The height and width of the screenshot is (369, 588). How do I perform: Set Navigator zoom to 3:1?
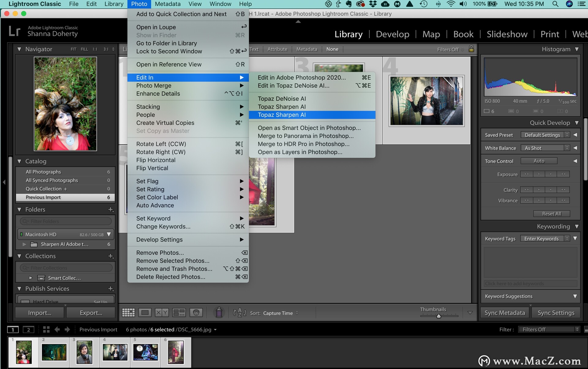pos(106,49)
